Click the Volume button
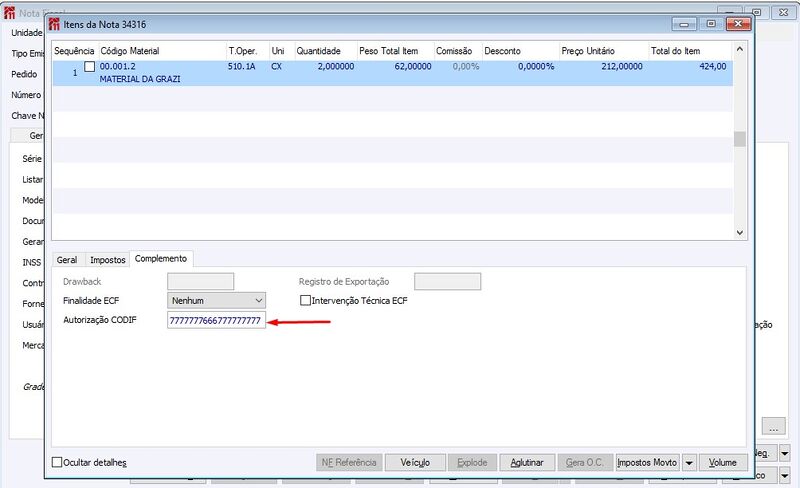800x488 pixels. [x=723, y=462]
